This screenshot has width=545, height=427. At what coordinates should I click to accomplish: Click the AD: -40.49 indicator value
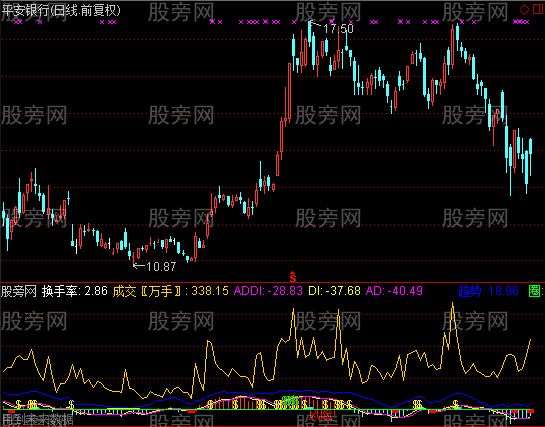point(394,291)
